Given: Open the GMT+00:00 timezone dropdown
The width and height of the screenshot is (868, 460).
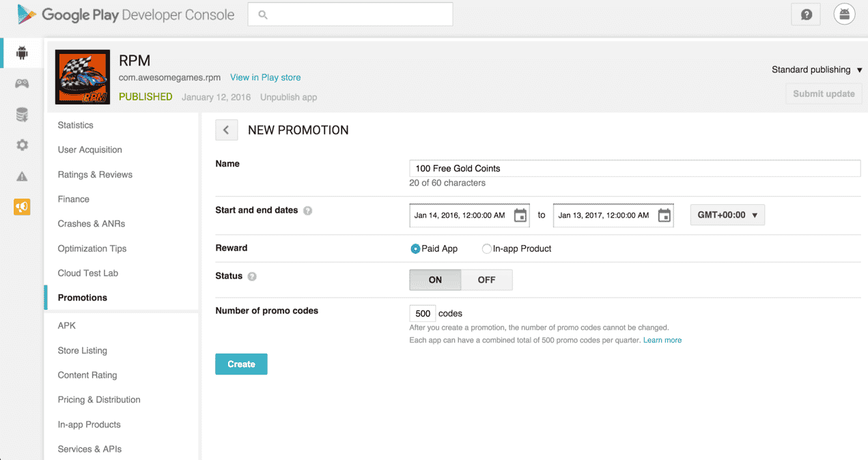Looking at the screenshot, I should [727, 215].
